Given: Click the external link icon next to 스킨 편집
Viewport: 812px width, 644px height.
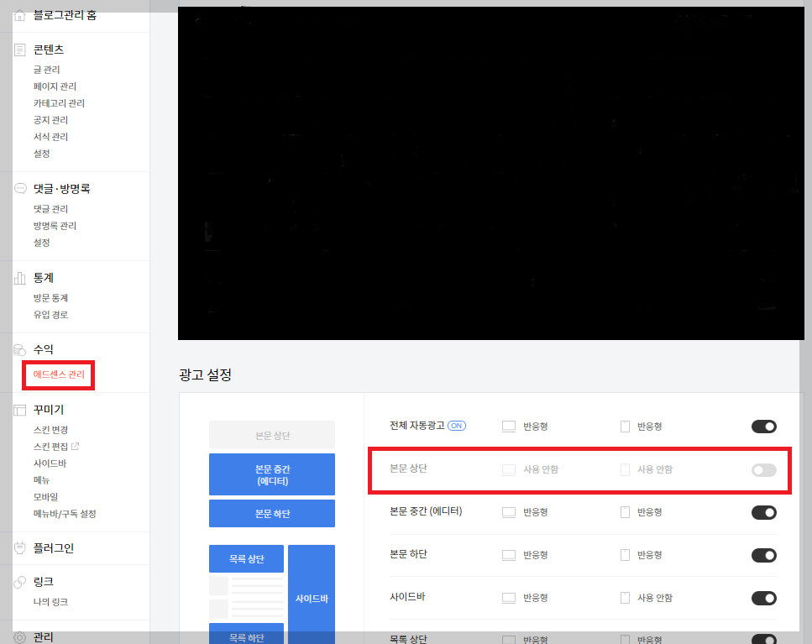Looking at the screenshot, I should pyautogui.click(x=75, y=446).
